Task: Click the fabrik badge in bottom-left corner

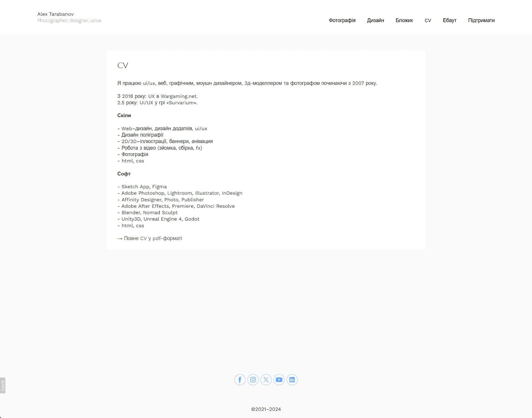Action: point(2,385)
